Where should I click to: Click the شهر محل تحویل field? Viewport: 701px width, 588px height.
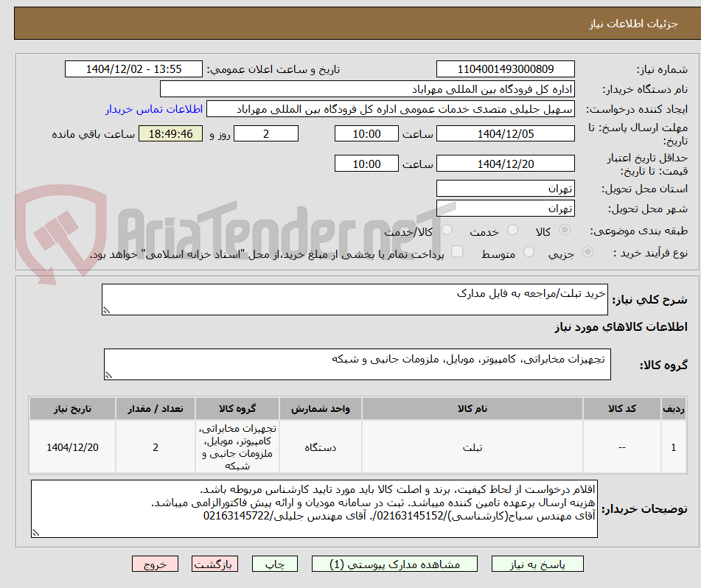coord(505,209)
